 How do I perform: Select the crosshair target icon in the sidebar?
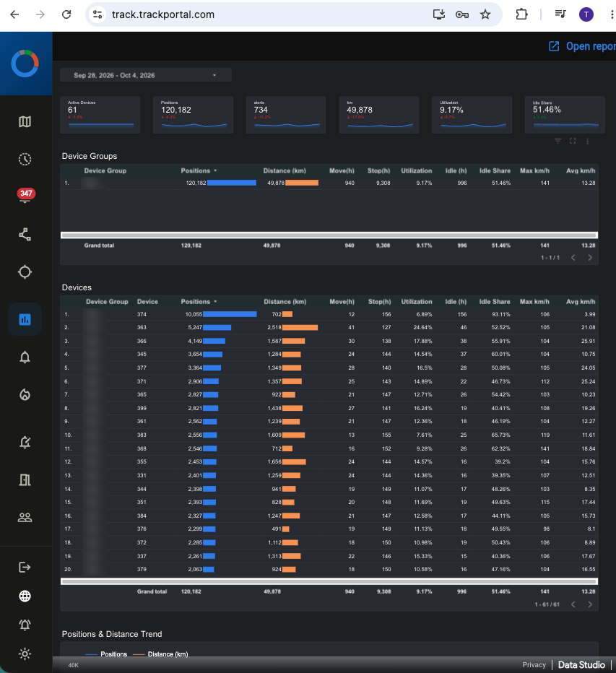tap(25, 272)
